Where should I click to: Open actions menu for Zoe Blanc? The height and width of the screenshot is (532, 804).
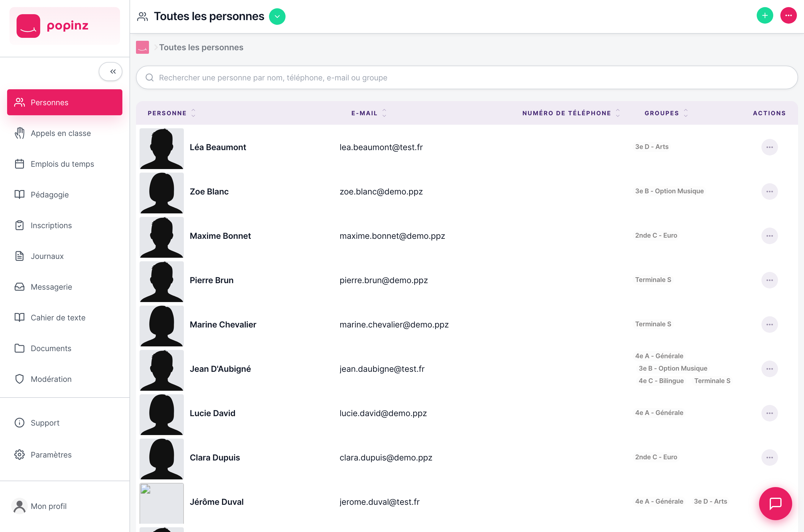pos(769,192)
